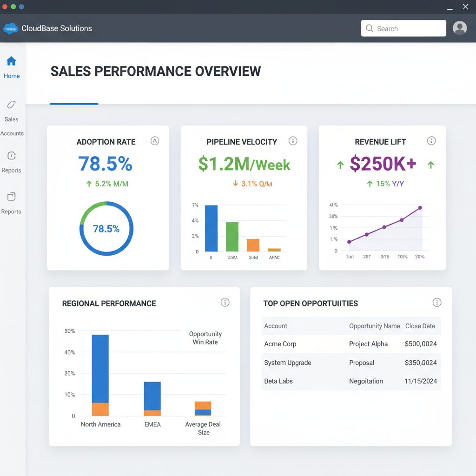Click the search magnifier icon

[x=370, y=28]
